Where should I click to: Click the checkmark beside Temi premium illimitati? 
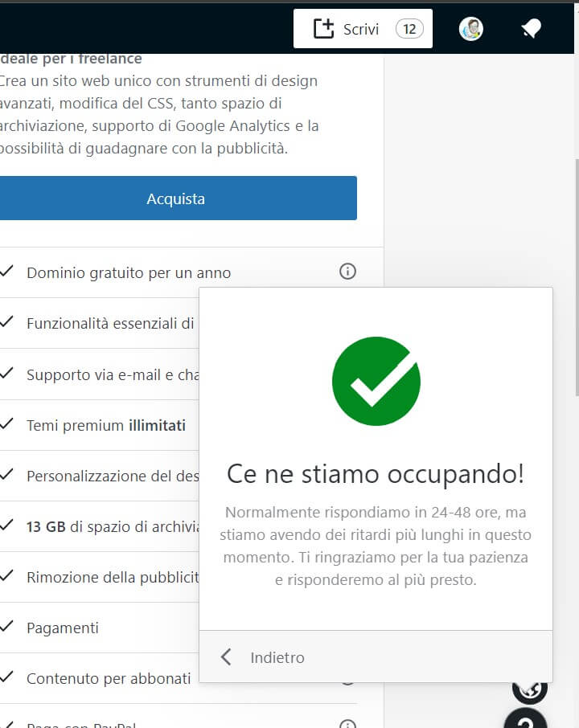click(x=6, y=424)
